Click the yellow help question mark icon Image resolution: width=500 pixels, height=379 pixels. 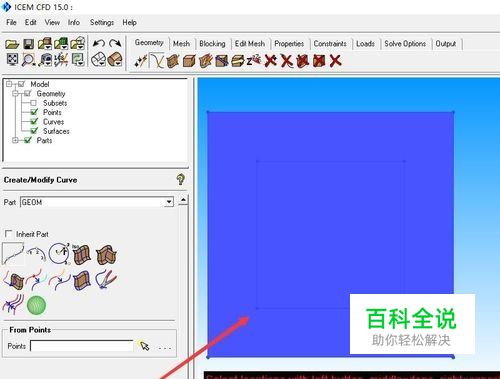[x=180, y=180]
